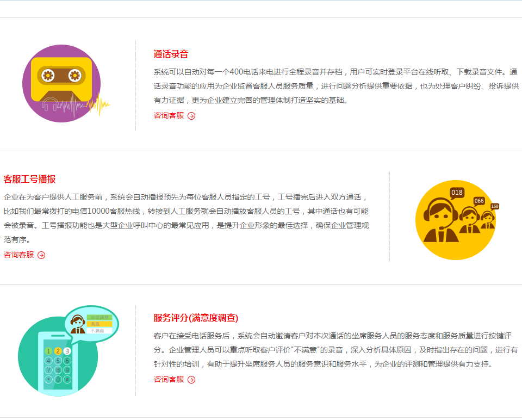This screenshot has width=522, height=420.
Task: Click 咨询客服 link under 服务评分
Action: [x=169, y=379]
